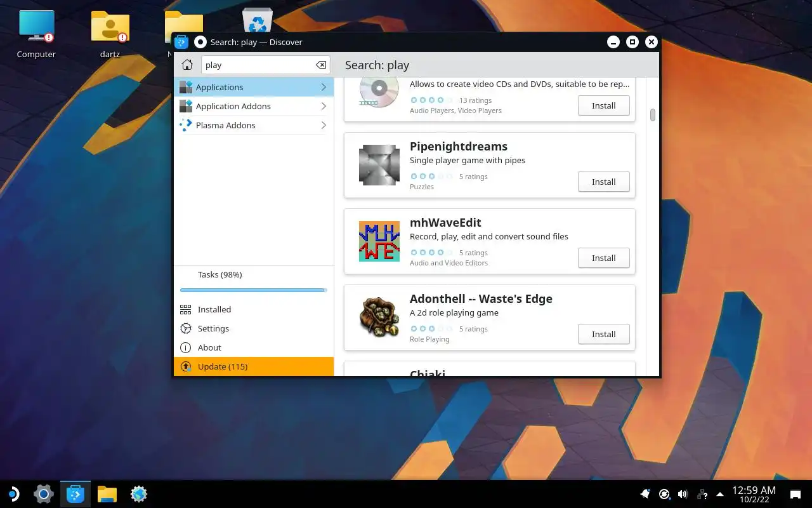Install mhWaveEdit
The image size is (812, 508).
coord(604,258)
